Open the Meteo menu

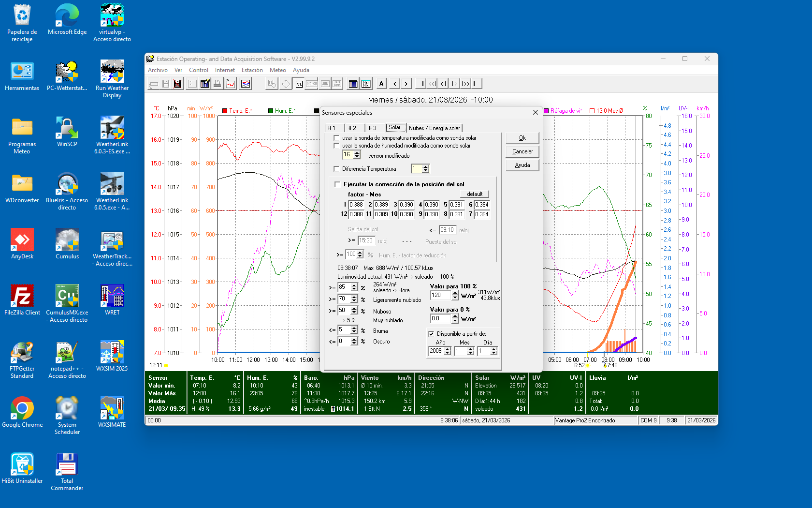[x=277, y=70]
